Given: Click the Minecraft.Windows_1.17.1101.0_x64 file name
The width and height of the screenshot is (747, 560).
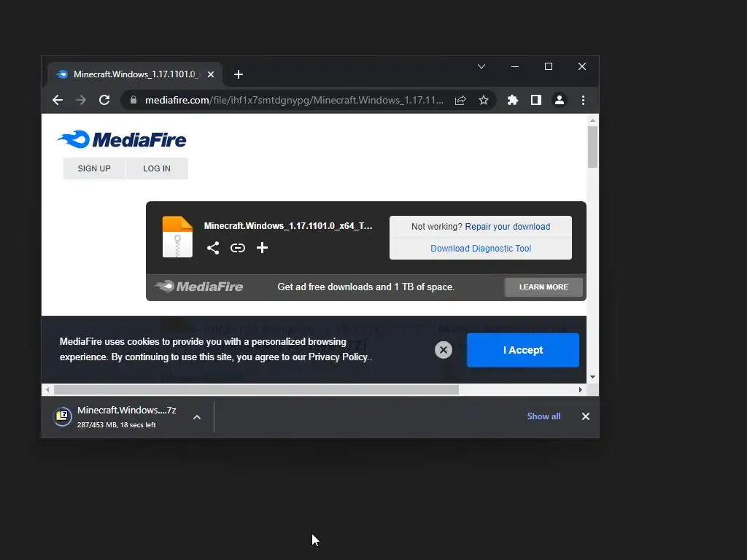Looking at the screenshot, I should pos(288,226).
